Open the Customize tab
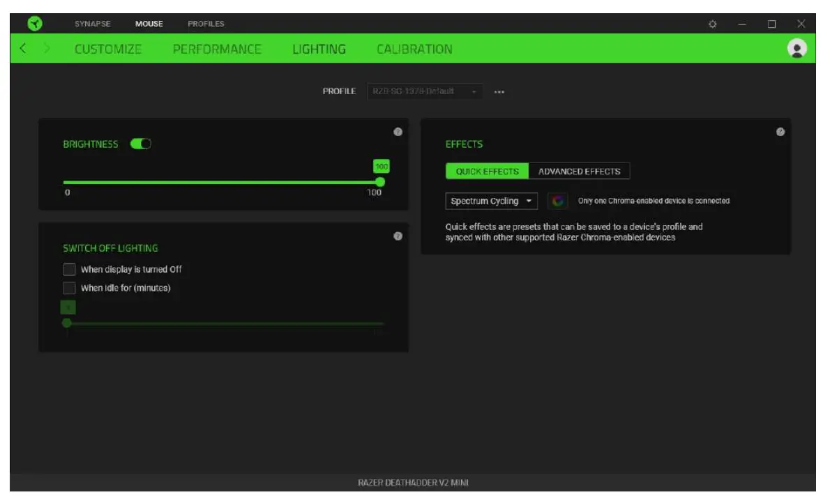The image size is (823, 504). pyautogui.click(x=108, y=49)
